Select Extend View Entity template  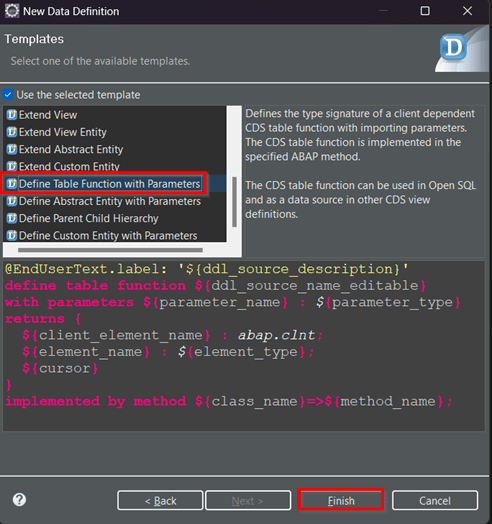(63, 132)
